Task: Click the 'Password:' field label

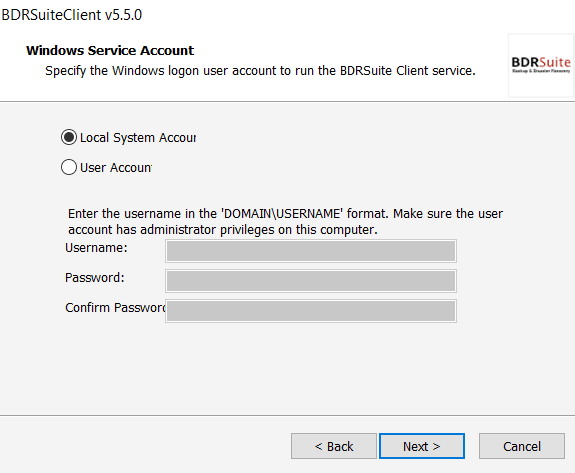Action: 95,278
